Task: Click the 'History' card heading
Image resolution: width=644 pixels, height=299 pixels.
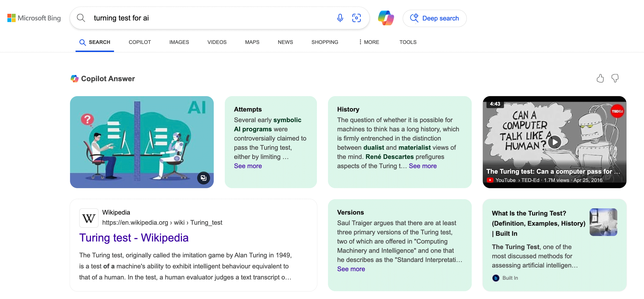Action: click(x=348, y=109)
